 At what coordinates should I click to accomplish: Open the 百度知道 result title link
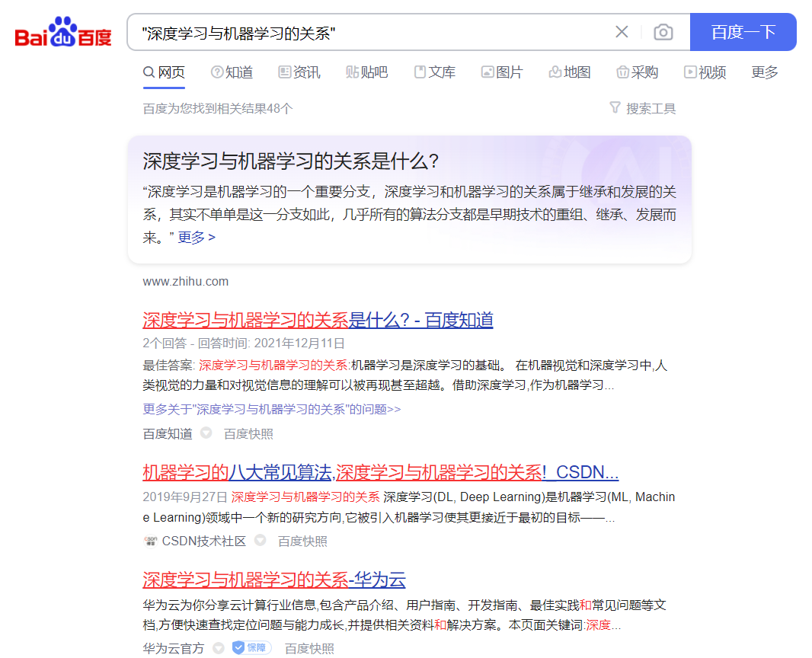[318, 320]
